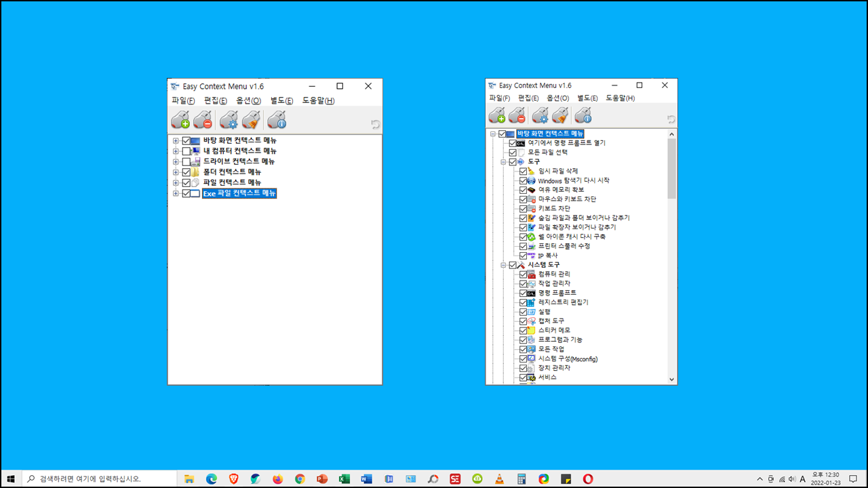The height and width of the screenshot is (488, 868).
Task: Click About info-mouse icon in expanded-tree window
Action: (x=583, y=116)
